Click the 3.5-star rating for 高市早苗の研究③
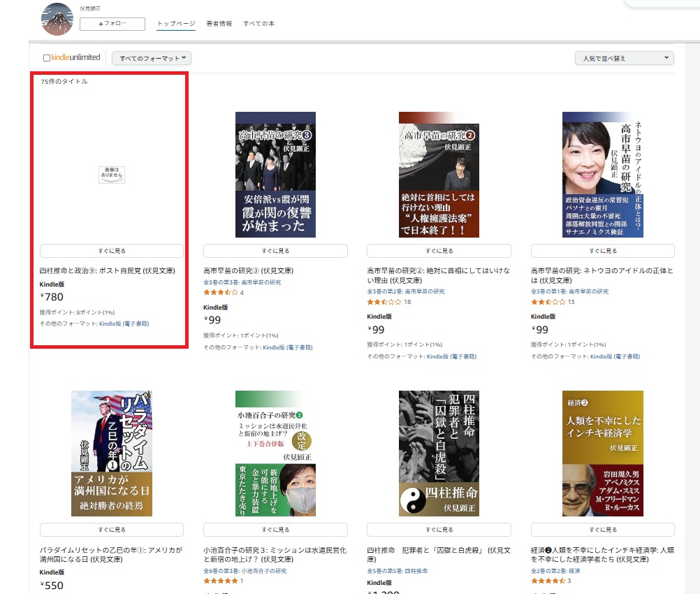The image size is (700, 594). (220, 292)
